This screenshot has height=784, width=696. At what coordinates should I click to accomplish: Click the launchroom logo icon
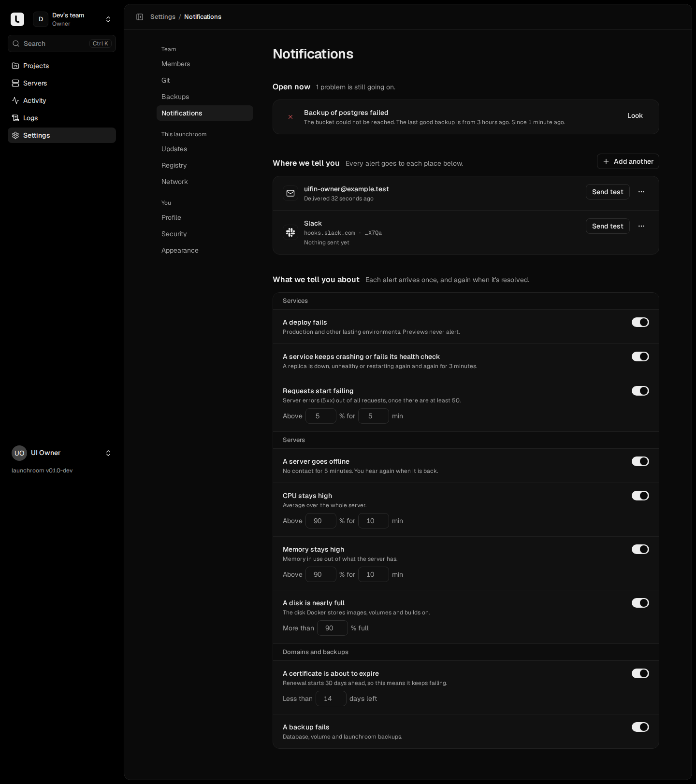point(17,19)
